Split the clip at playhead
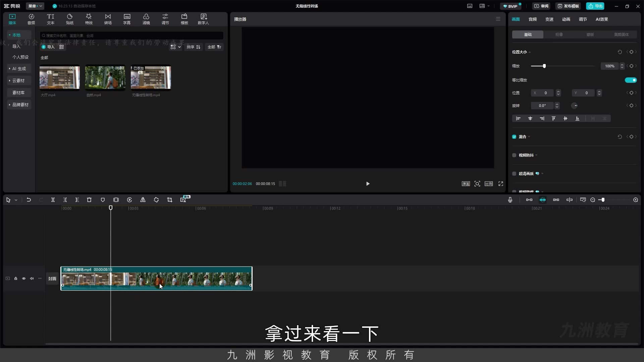This screenshot has width=644, height=362. pyautogui.click(x=53, y=200)
